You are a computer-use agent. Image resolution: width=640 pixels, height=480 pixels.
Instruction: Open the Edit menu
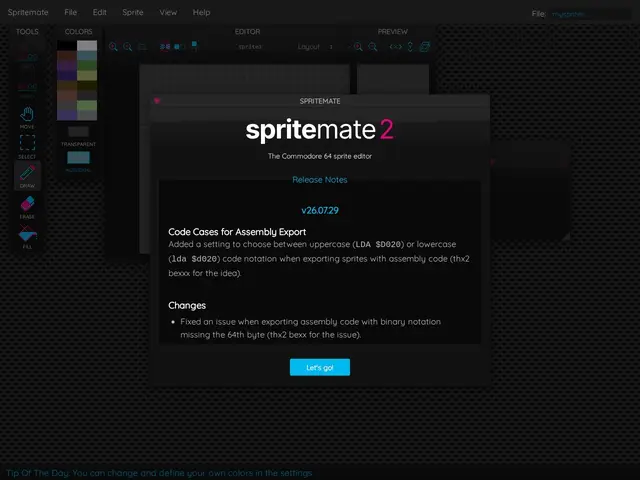tap(100, 12)
